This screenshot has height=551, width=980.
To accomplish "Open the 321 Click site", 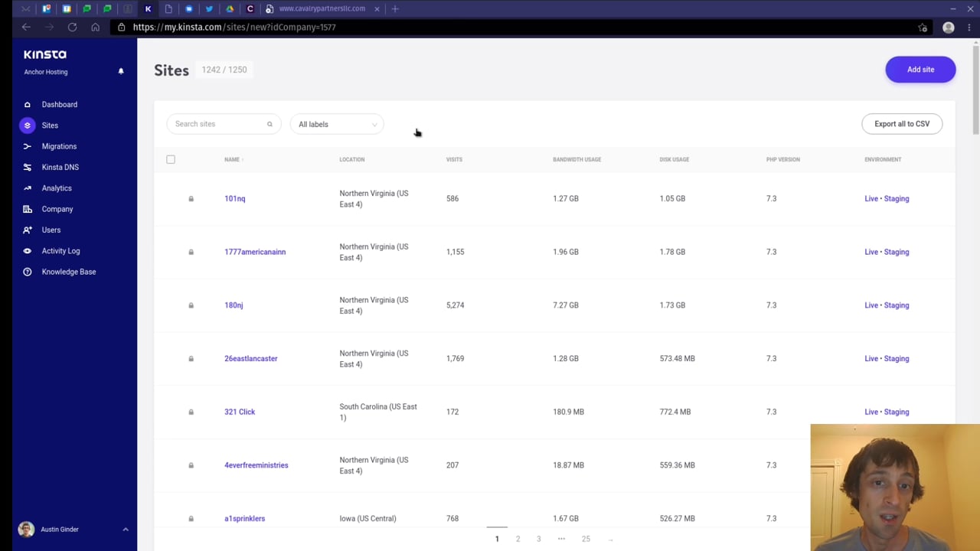I will coord(240,412).
